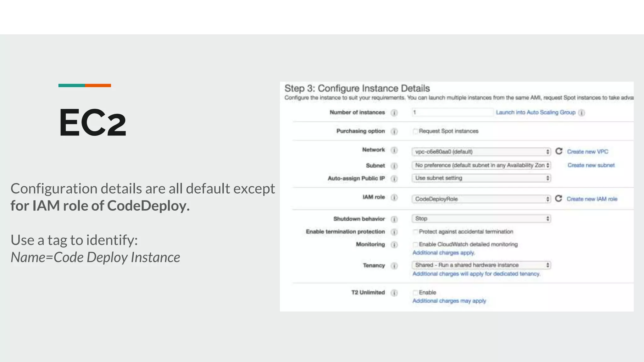Image resolution: width=644 pixels, height=362 pixels.
Task: Open the Tenancy Shared dropdown
Action: pos(481,265)
